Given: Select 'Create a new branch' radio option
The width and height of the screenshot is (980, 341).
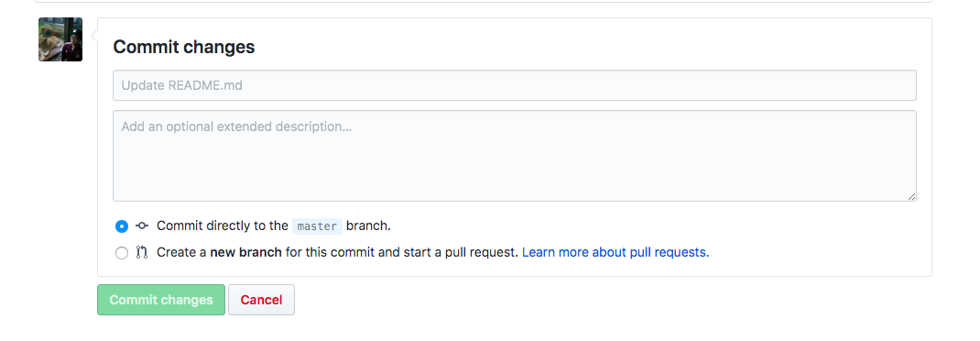Looking at the screenshot, I should click(122, 253).
